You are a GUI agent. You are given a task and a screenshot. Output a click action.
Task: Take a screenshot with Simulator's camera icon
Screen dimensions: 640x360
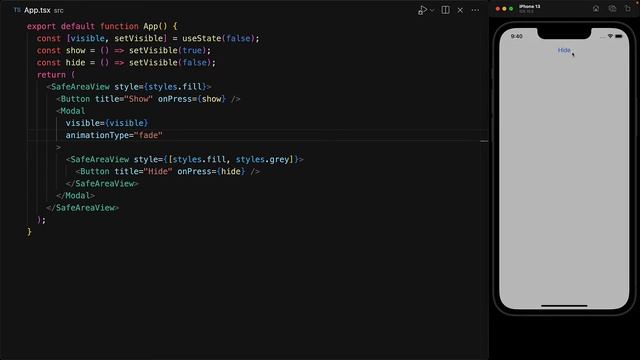[x=612, y=9]
